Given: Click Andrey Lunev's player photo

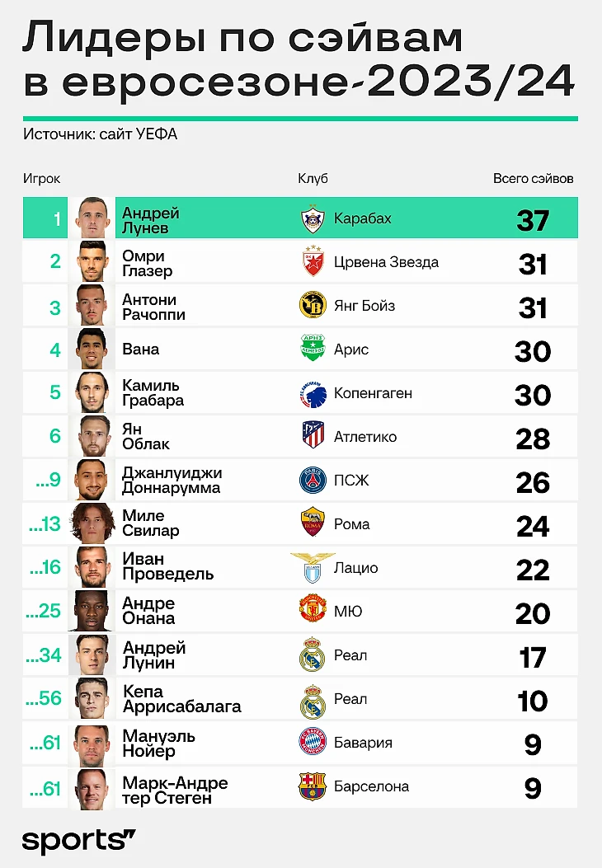Looking at the screenshot, I should [x=91, y=218].
